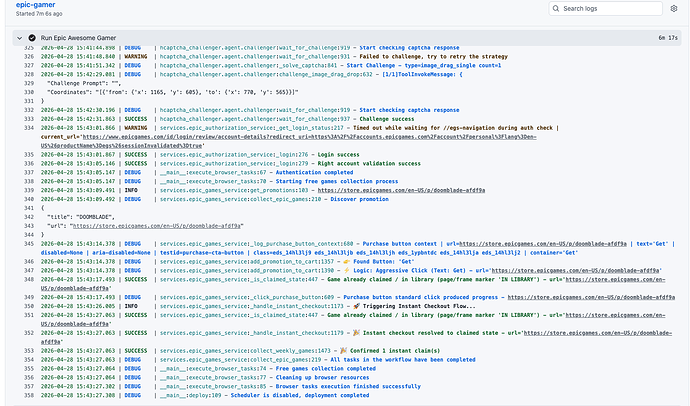Image resolution: width=690 pixels, height=406 pixels.
Task: Click the SUCCESS label on line 333
Action: pos(136,119)
